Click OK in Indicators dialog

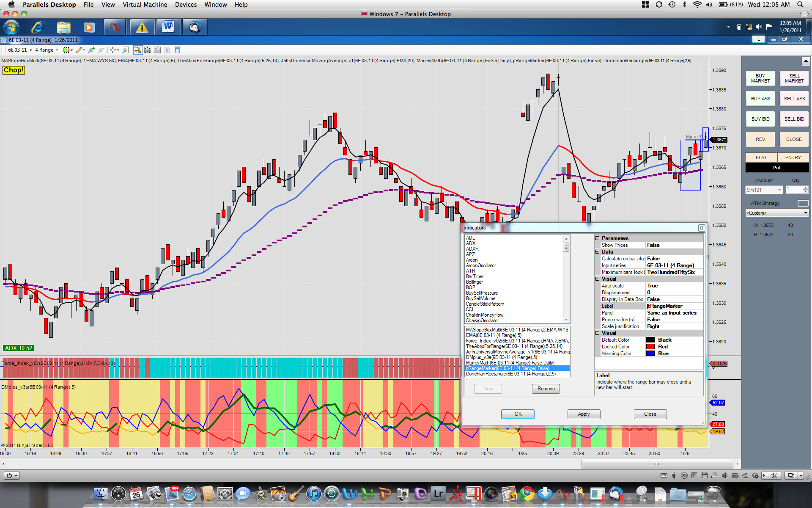[518, 414]
